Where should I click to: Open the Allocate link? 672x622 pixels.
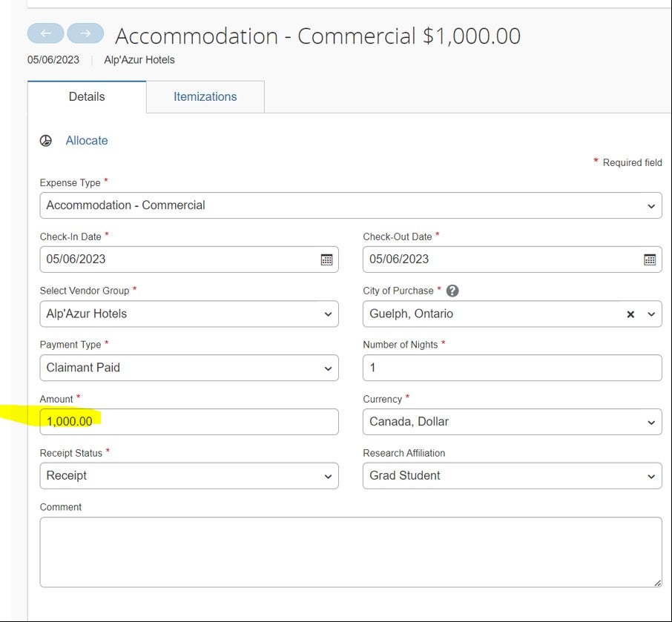87,141
